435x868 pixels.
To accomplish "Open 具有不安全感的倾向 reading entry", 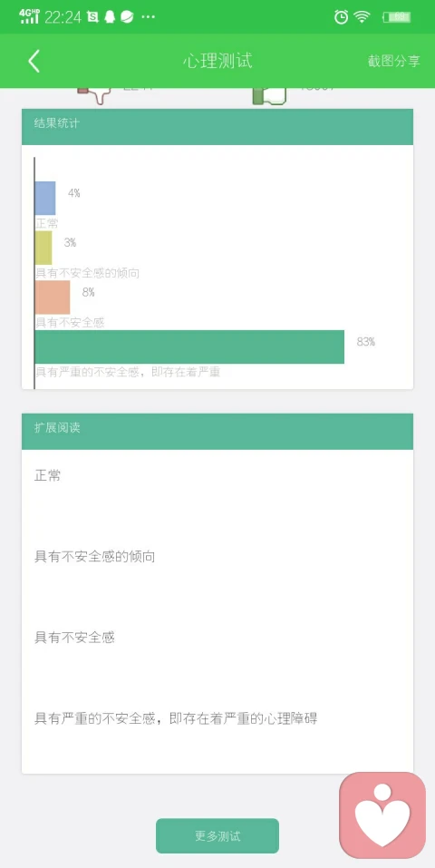I will pyautogui.click(x=94, y=557).
